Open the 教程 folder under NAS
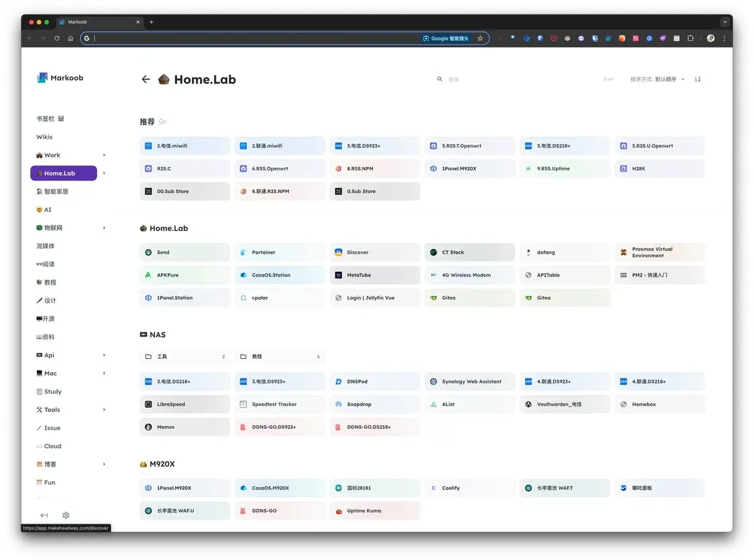The height and width of the screenshot is (560, 754). coord(280,357)
